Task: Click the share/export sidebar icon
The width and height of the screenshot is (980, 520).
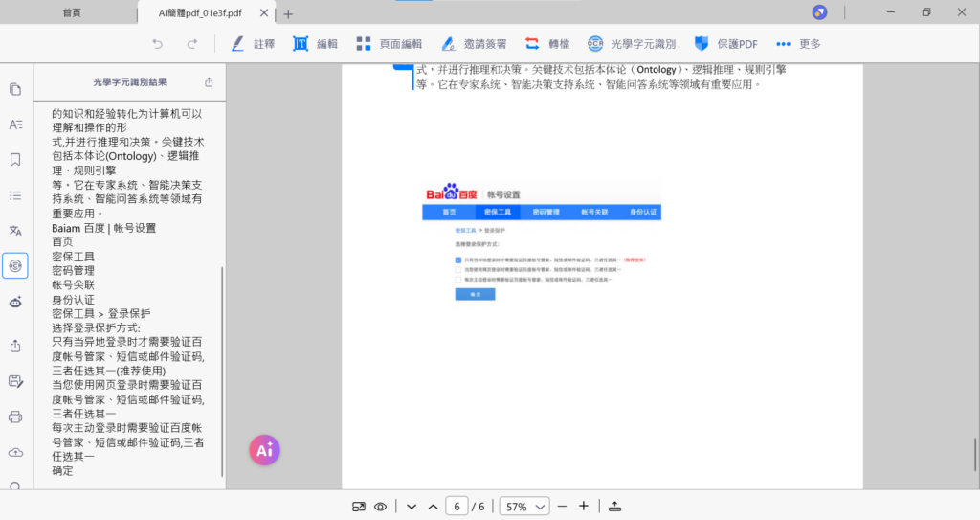Action: pyautogui.click(x=15, y=346)
